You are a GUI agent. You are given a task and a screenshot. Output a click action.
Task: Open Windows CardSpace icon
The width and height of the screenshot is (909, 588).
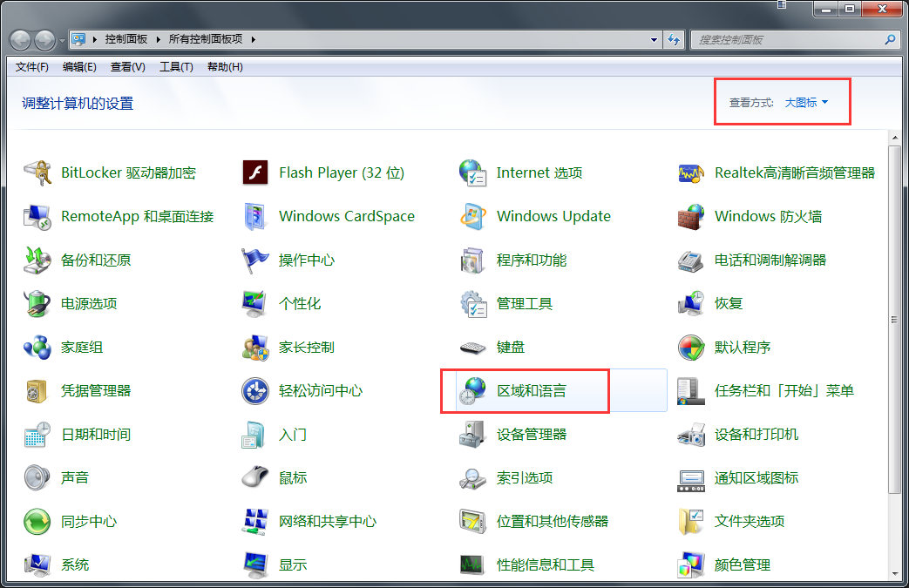(255, 216)
